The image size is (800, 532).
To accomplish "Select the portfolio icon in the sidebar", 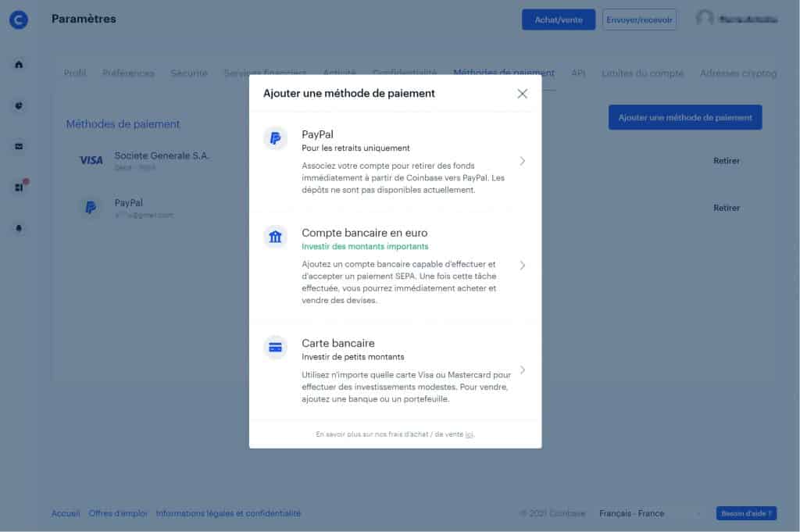I will (18, 105).
